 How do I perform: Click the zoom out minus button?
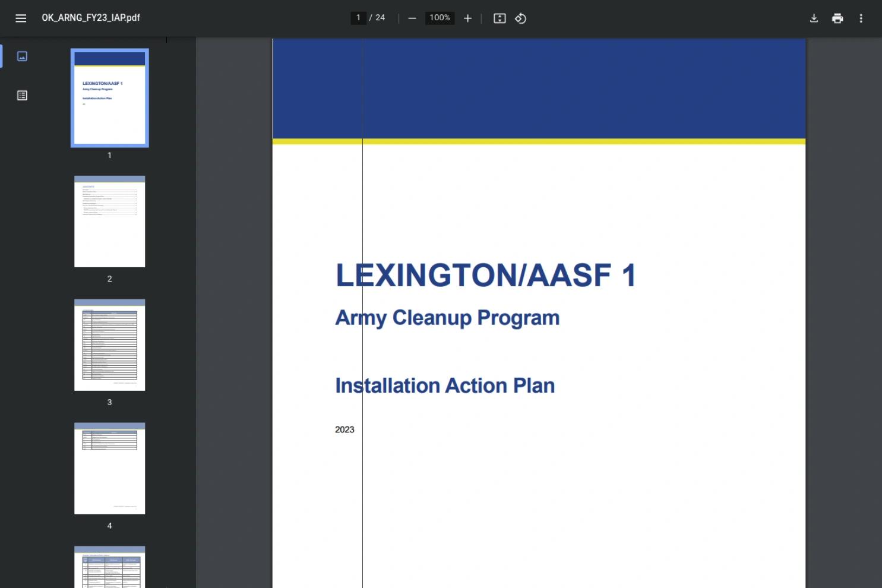pos(412,18)
